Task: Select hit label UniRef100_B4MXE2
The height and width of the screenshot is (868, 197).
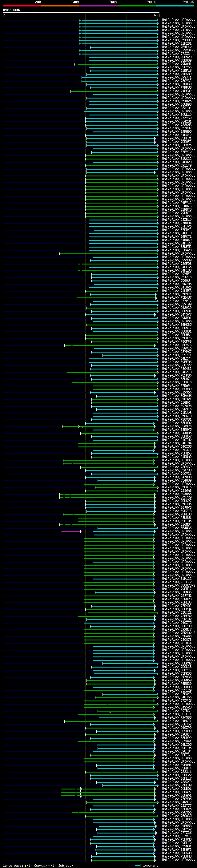Action: click(177, 135)
